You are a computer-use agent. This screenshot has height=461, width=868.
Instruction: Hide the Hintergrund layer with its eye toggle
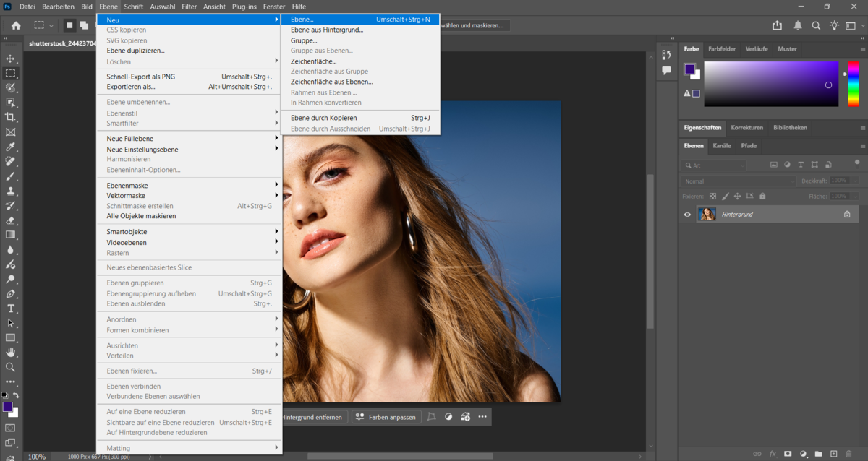click(x=686, y=214)
